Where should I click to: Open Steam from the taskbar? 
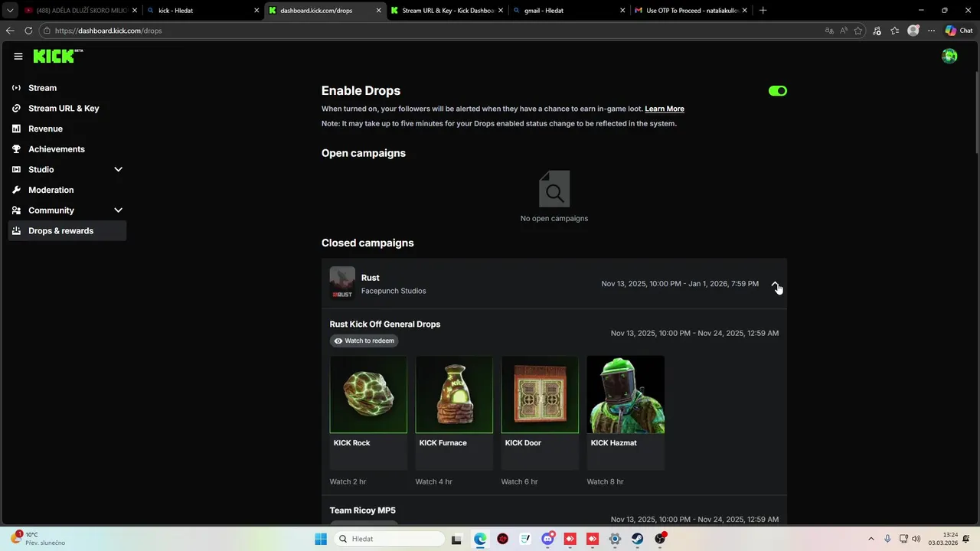[637, 539]
